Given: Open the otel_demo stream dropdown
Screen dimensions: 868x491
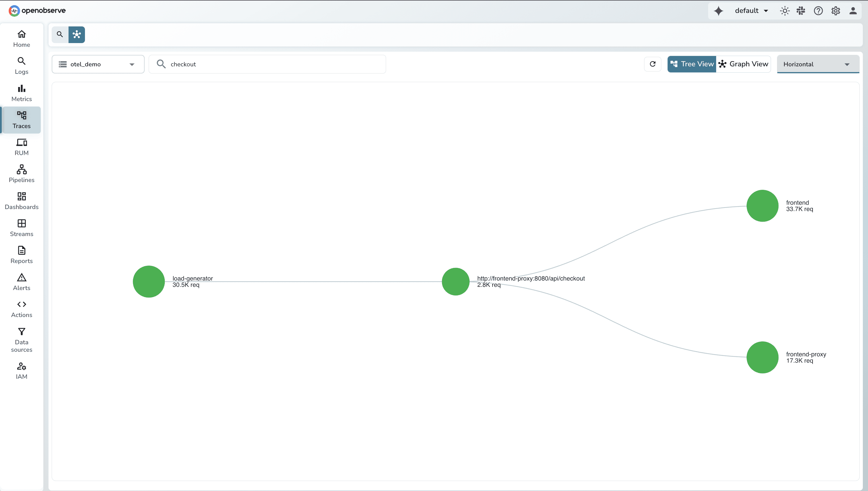Looking at the screenshot, I should tap(98, 64).
